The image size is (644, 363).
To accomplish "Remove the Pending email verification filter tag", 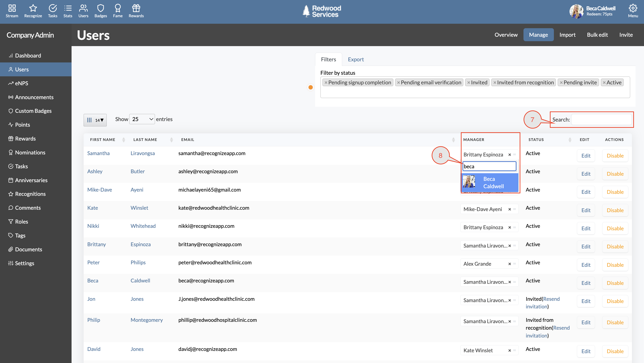I will 398,83.
